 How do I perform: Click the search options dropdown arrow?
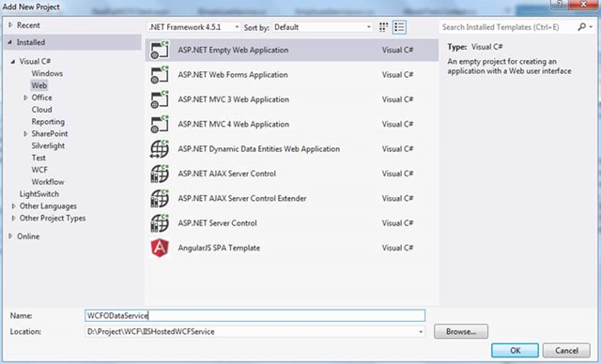[591, 27]
